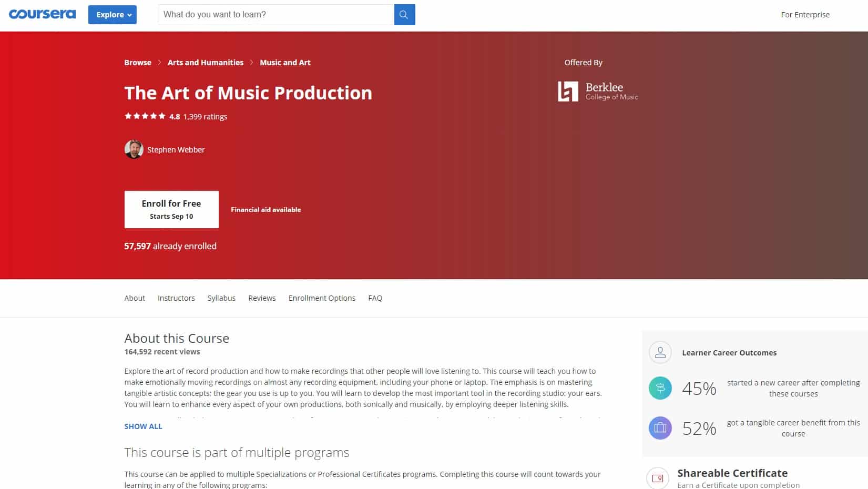868x489 pixels.
Task: Switch to the Instructors tab
Action: 176,298
